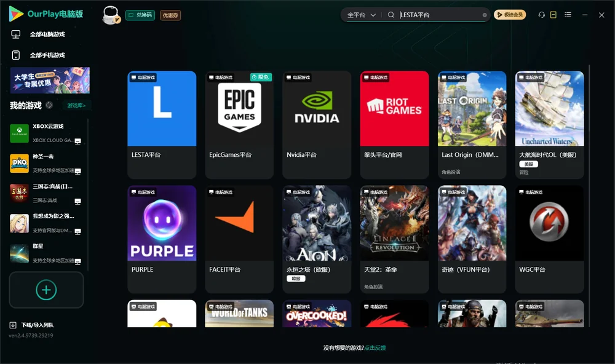
Task: Focus the search field containing LESTA平台
Action: 439,15
